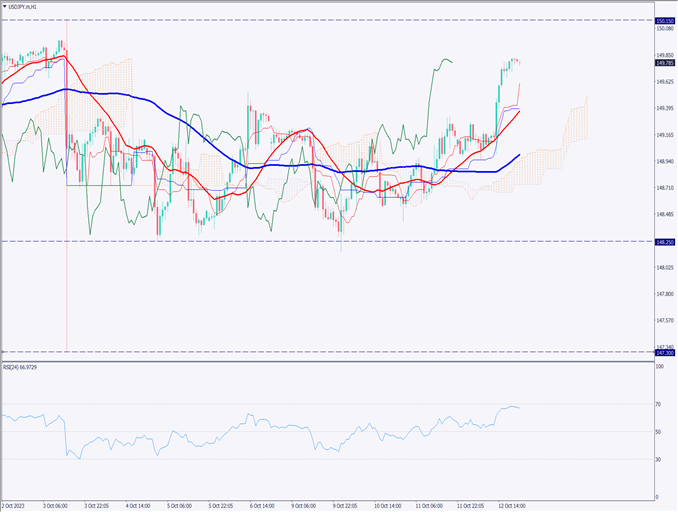Screen dimensions: 678x512
Task: Open the chart menu triangle beside USDJPY.m,H1
Action: [5, 7]
